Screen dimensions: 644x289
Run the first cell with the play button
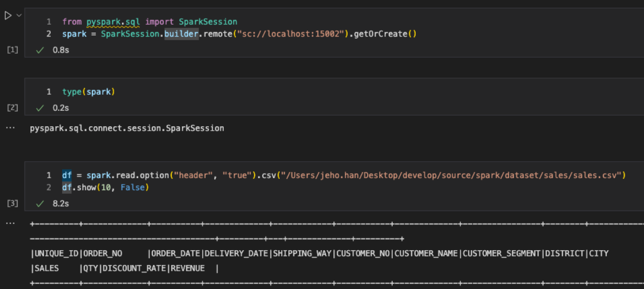coord(8,15)
